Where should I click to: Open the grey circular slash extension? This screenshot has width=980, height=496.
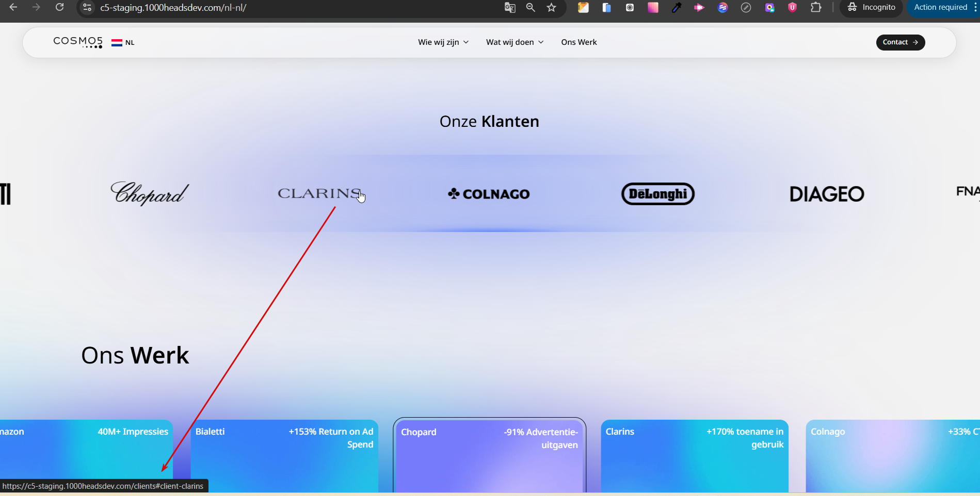[746, 8]
